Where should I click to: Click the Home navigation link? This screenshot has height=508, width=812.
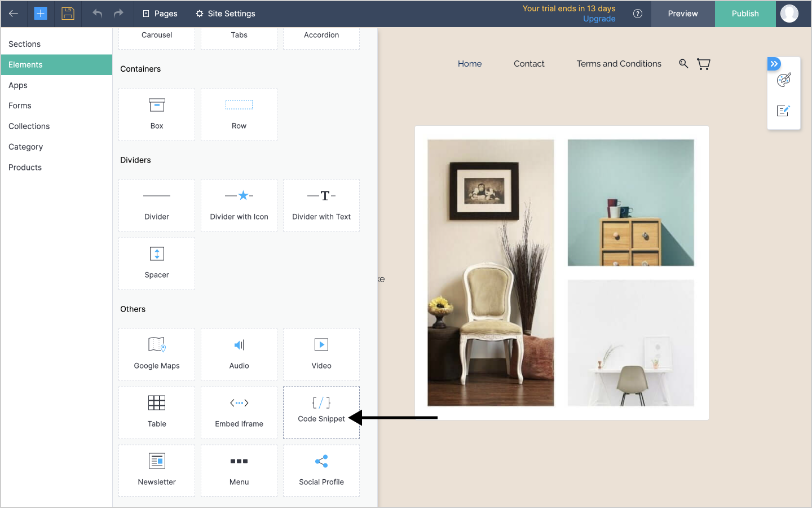(470, 64)
